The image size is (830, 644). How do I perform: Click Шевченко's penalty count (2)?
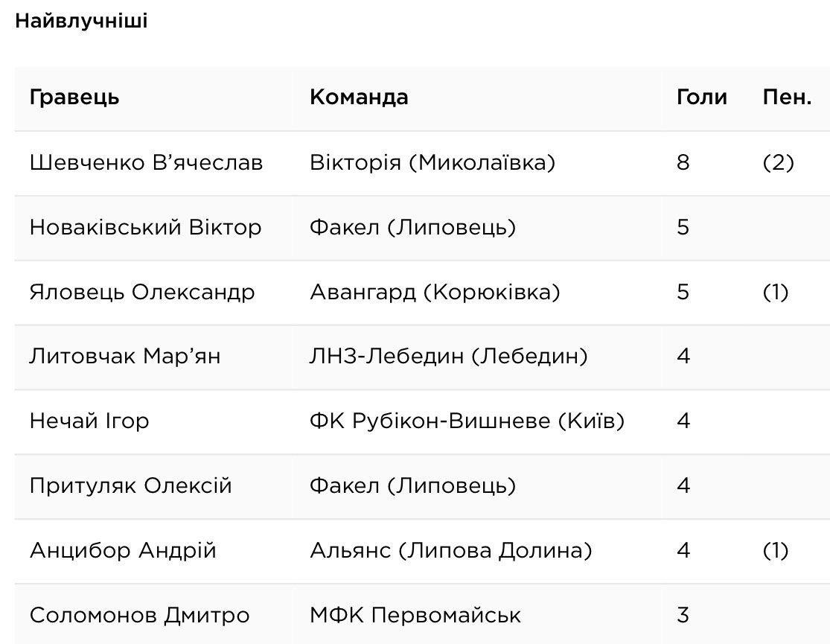tap(778, 162)
